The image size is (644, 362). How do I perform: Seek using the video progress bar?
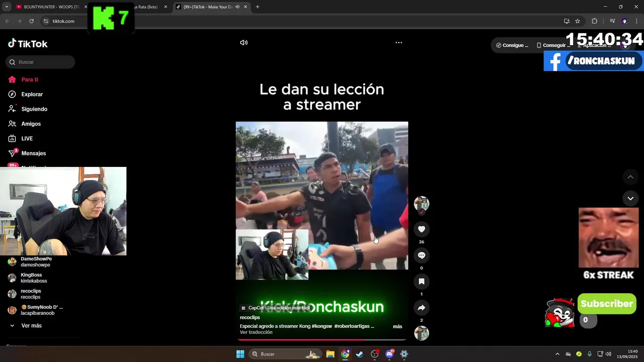322,340
